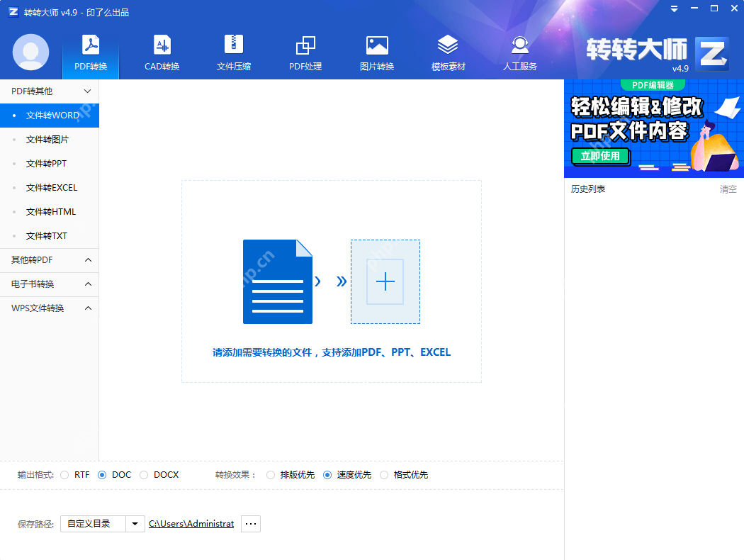
Task: Enable 排版优先 conversion mode
Action: click(x=270, y=475)
